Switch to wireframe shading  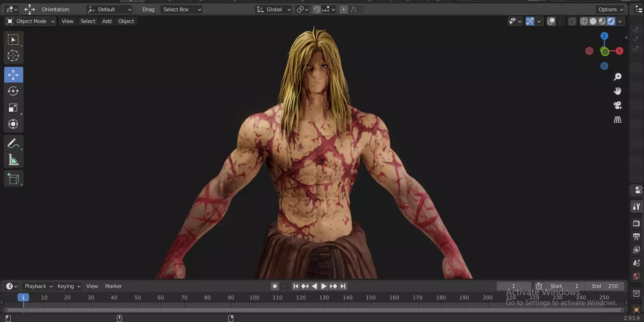[584, 21]
